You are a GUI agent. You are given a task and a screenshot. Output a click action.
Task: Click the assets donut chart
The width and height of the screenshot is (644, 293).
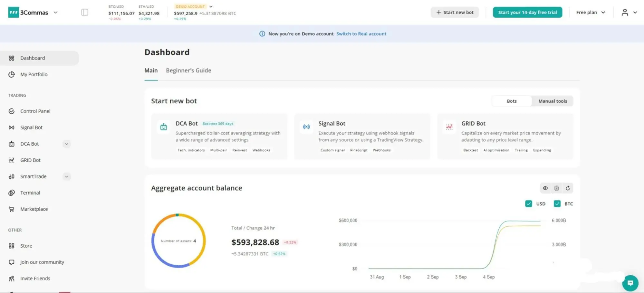(x=178, y=241)
